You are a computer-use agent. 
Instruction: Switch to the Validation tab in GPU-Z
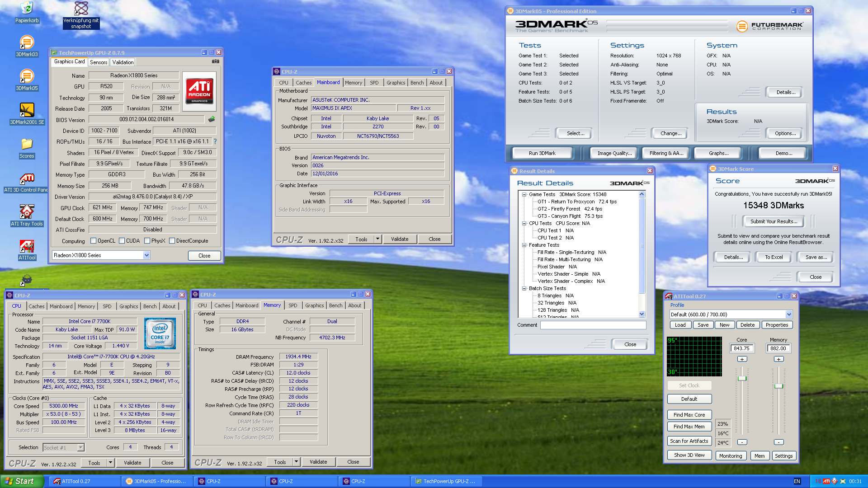pyautogui.click(x=123, y=62)
